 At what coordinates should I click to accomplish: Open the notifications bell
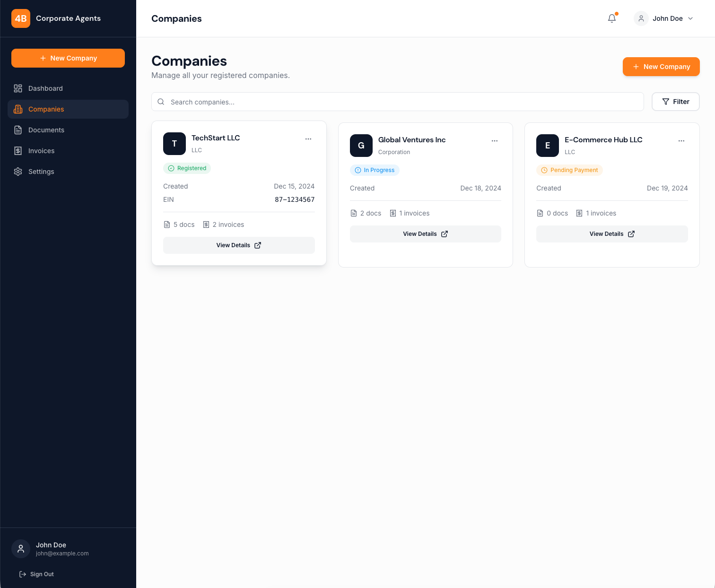click(x=612, y=18)
